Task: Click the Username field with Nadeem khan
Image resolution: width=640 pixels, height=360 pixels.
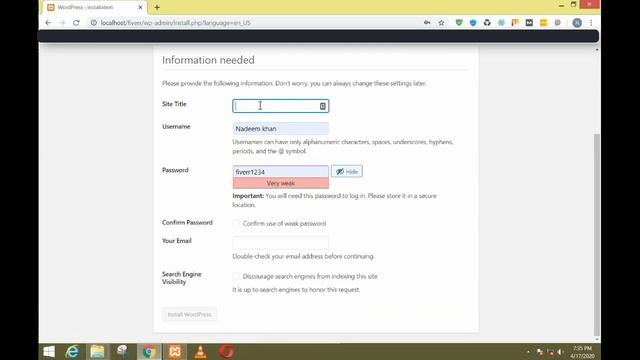Action: 280,129
